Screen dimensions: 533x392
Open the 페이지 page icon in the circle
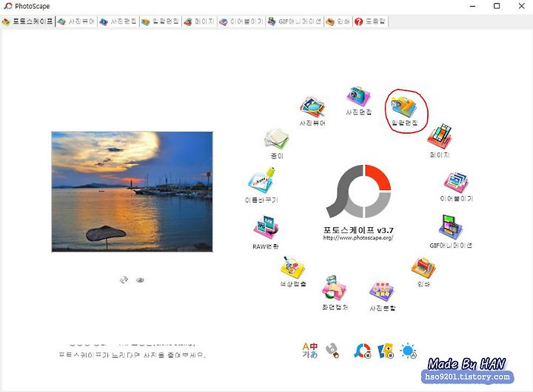point(440,141)
